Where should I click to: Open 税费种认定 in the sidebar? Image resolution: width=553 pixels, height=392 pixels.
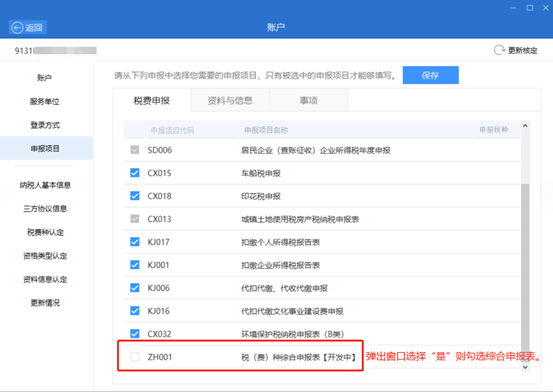(x=45, y=232)
